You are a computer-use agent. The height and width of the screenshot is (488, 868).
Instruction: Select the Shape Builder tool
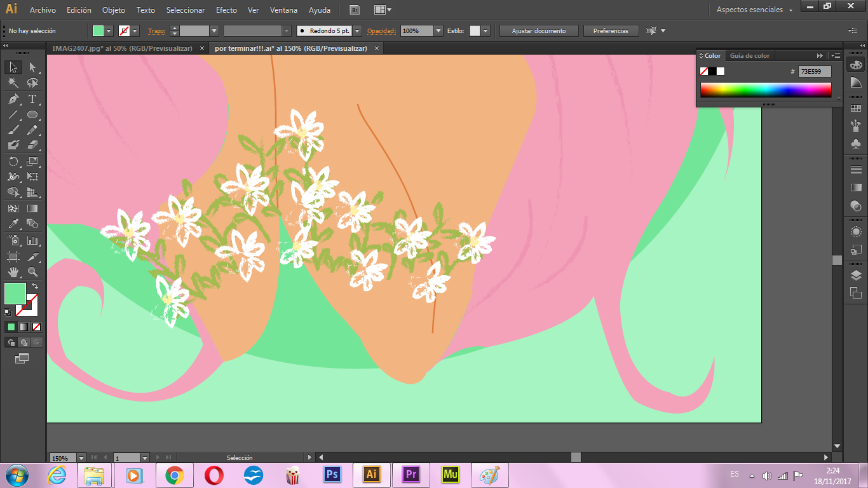(13, 192)
